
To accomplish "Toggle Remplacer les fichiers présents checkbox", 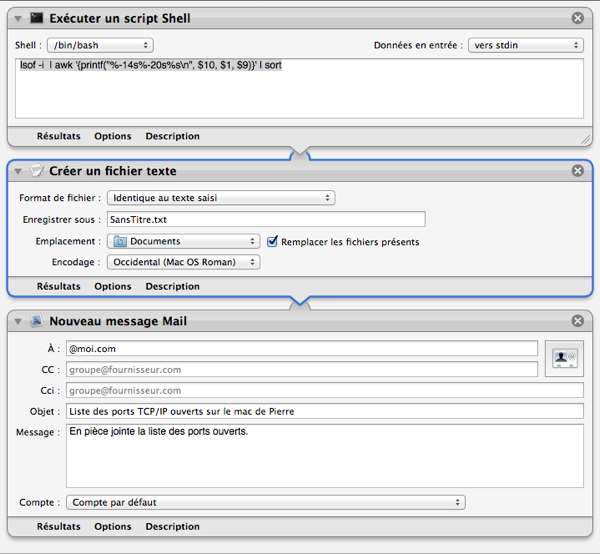I will (x=273, y=241).
